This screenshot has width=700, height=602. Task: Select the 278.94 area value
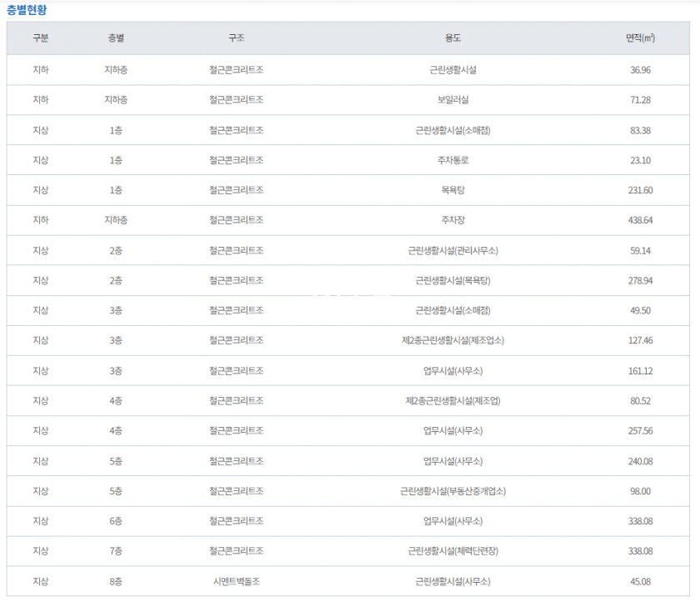(640, 280)
